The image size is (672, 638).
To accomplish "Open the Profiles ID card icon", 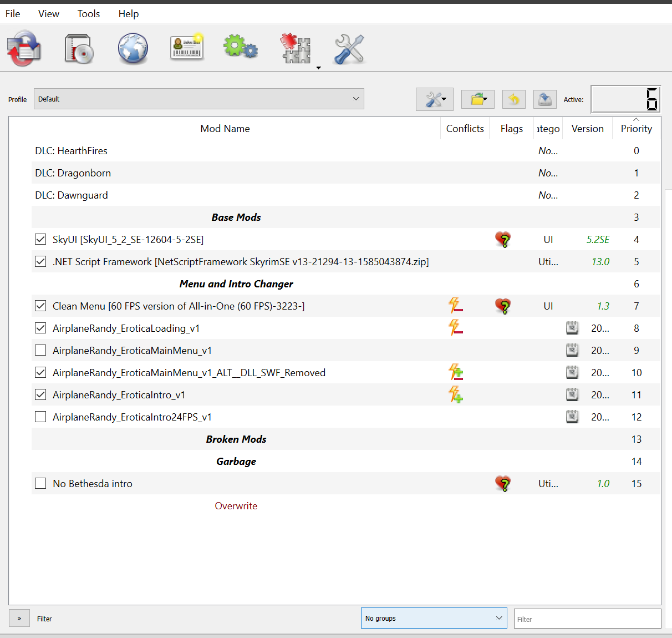I will pyautogui.click(x=187, y=48).
